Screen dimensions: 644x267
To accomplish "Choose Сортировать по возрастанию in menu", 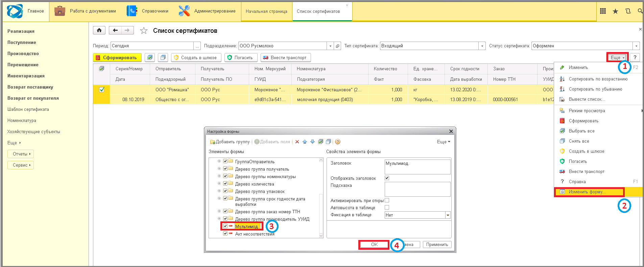I will click(x=598, y=79).
